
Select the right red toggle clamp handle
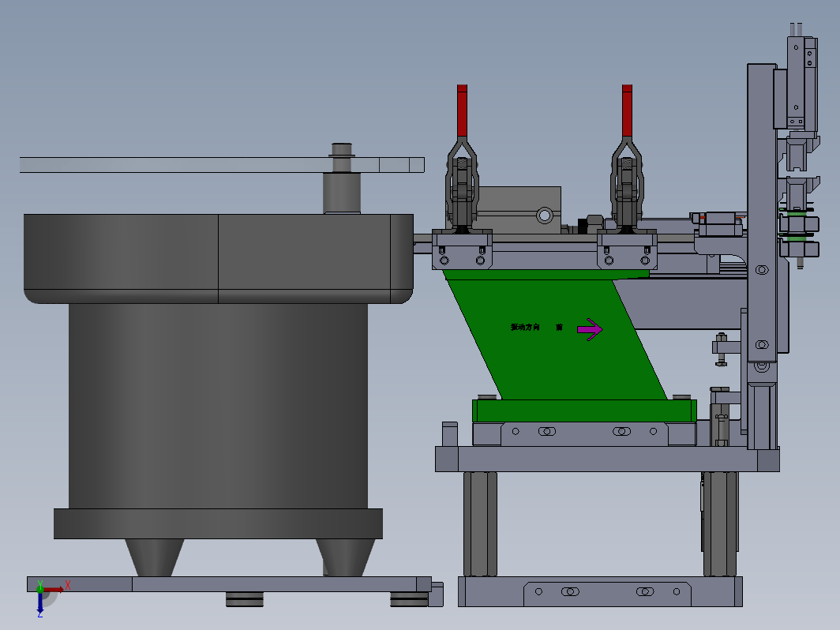click(628, 111)
